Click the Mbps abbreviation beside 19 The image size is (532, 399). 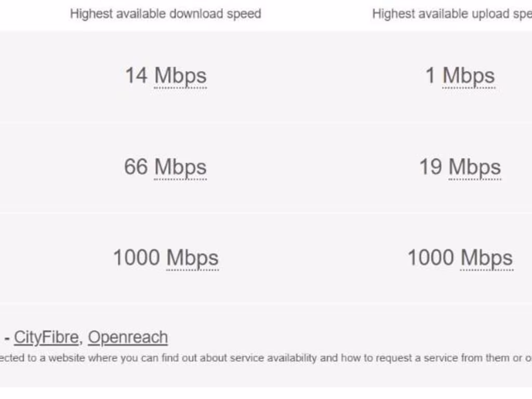[475, 167]
